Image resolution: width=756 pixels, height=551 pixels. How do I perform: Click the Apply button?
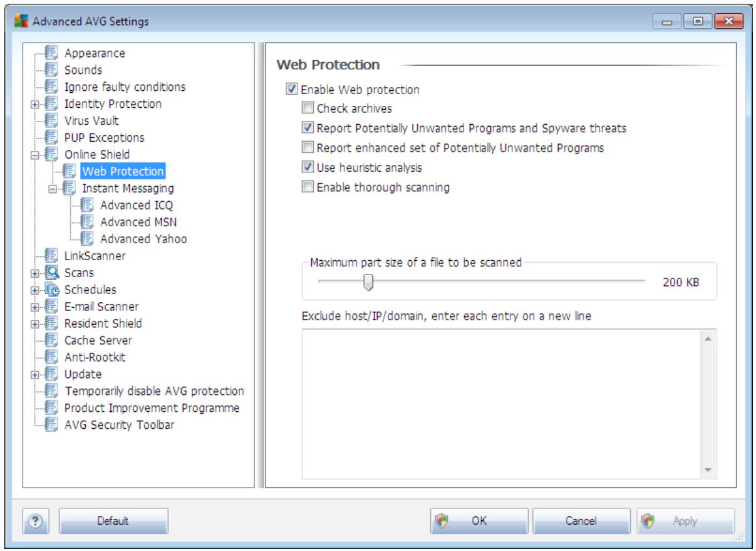685,521
